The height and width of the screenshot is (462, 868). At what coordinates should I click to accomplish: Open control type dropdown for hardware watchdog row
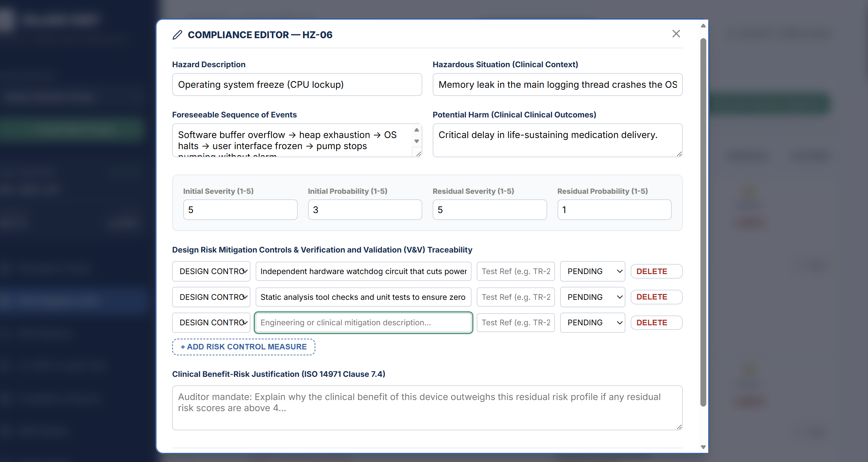(x=211, y=271)
